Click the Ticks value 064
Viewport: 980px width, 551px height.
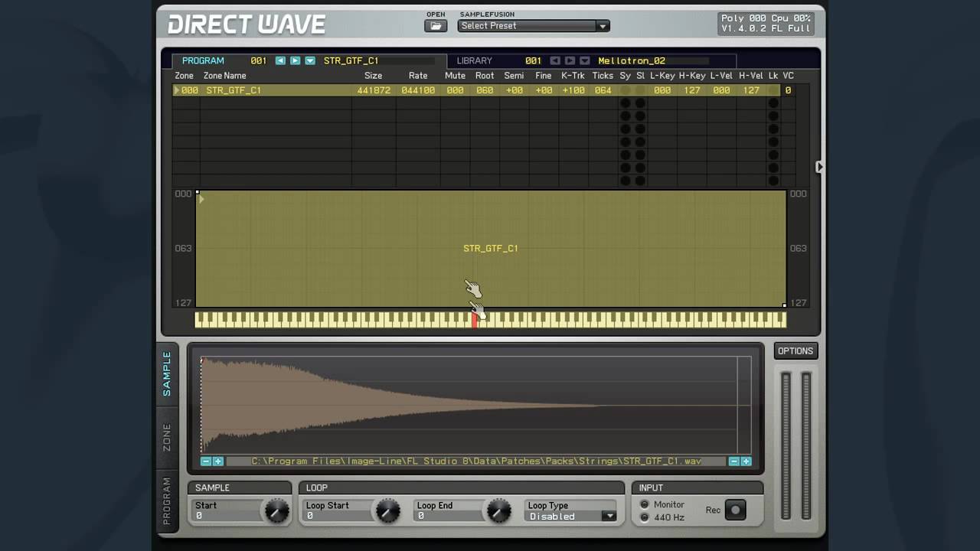click(x=603, y=90)
